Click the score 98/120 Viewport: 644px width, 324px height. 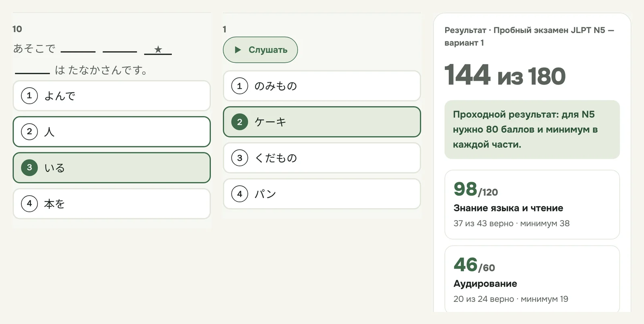pyautogui.click(x=476, y=189)
